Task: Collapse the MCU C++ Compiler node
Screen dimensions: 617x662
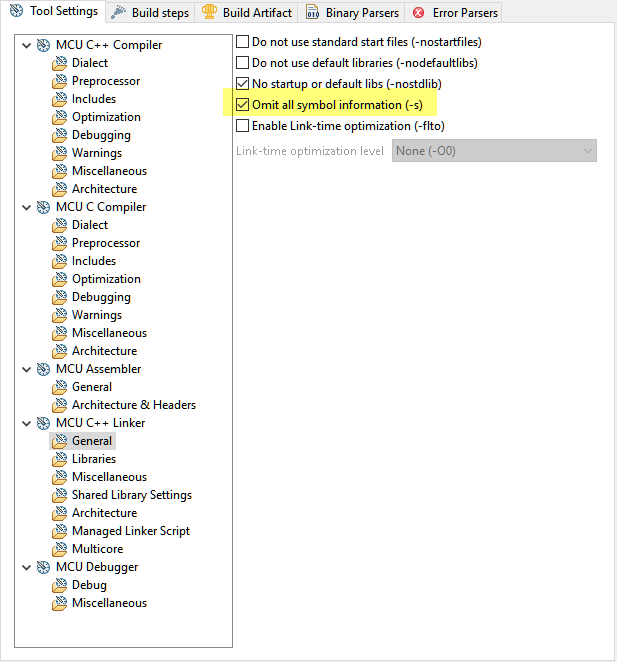Action: [x=27, y=45]
